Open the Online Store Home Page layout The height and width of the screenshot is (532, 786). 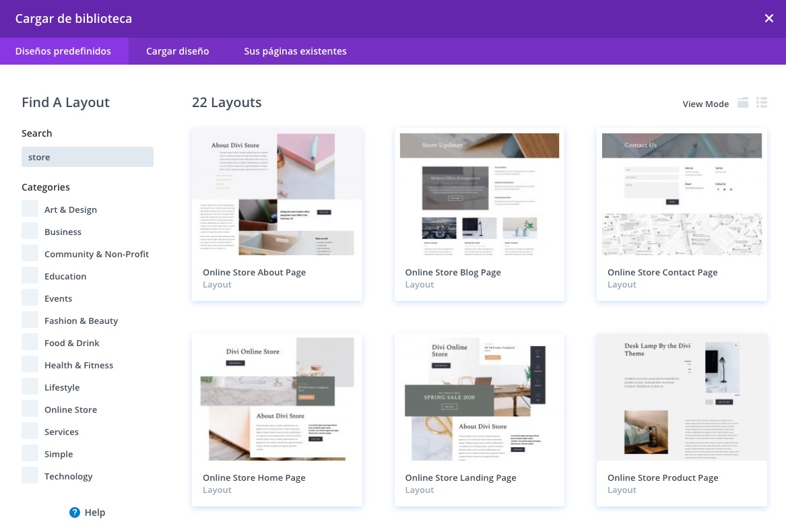277,399
